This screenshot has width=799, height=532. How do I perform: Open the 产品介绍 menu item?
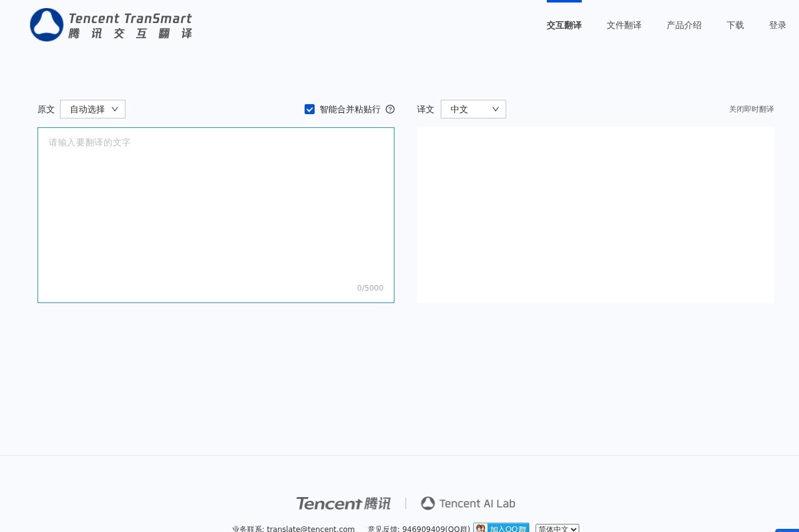(684, 25)
